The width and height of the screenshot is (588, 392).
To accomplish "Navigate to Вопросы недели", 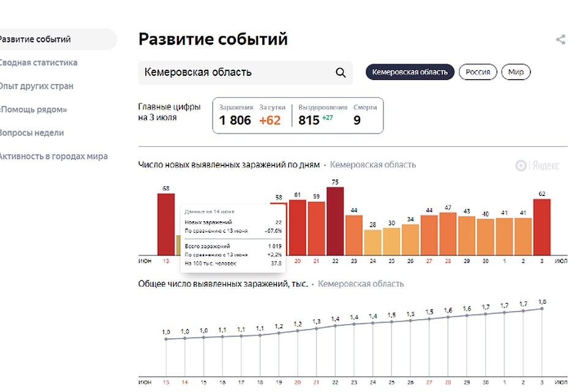I will [32, 133].
